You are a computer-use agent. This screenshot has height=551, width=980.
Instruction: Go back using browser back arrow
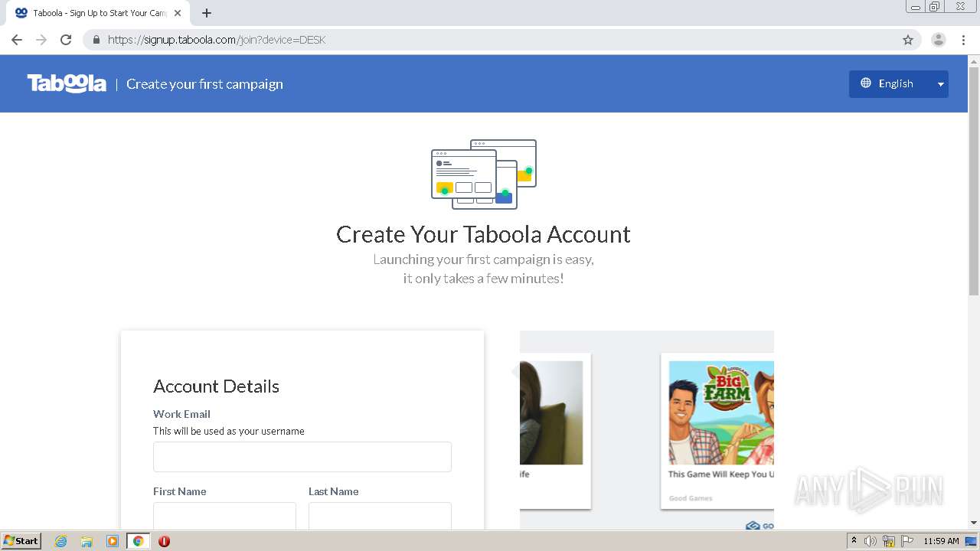[17, 40]
